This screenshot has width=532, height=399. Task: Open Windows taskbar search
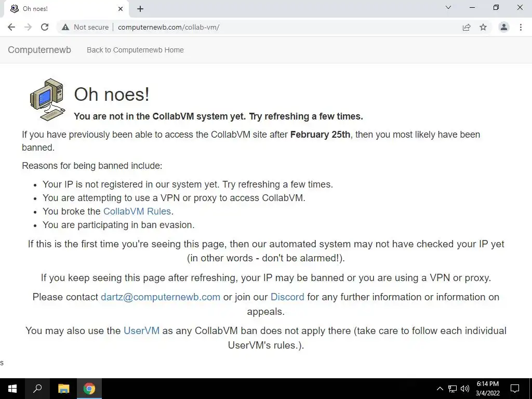click(x=37, y=389)
